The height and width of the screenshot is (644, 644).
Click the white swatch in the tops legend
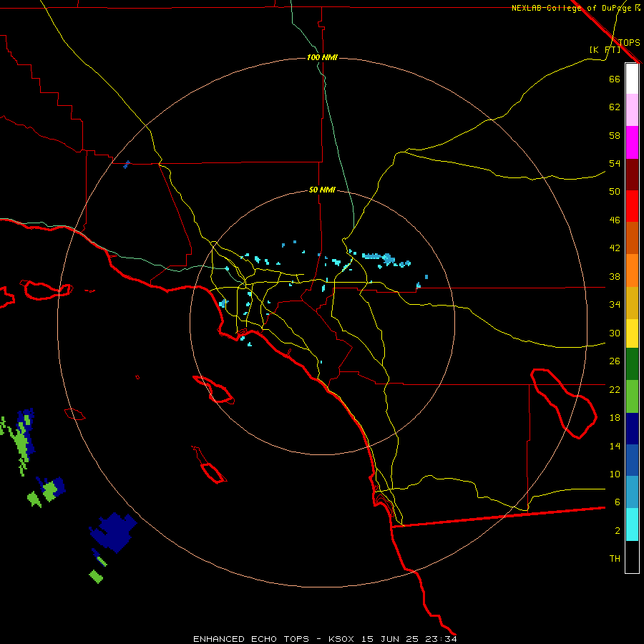point(632,79)
